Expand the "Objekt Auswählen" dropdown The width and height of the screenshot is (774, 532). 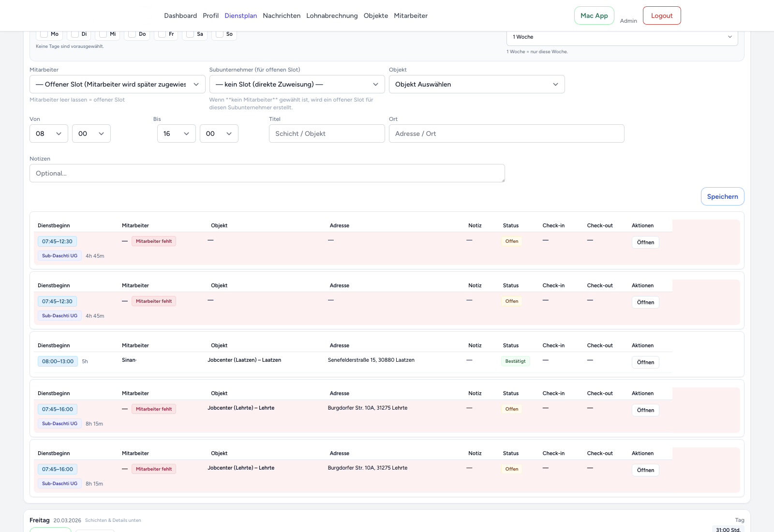point(476,84)
